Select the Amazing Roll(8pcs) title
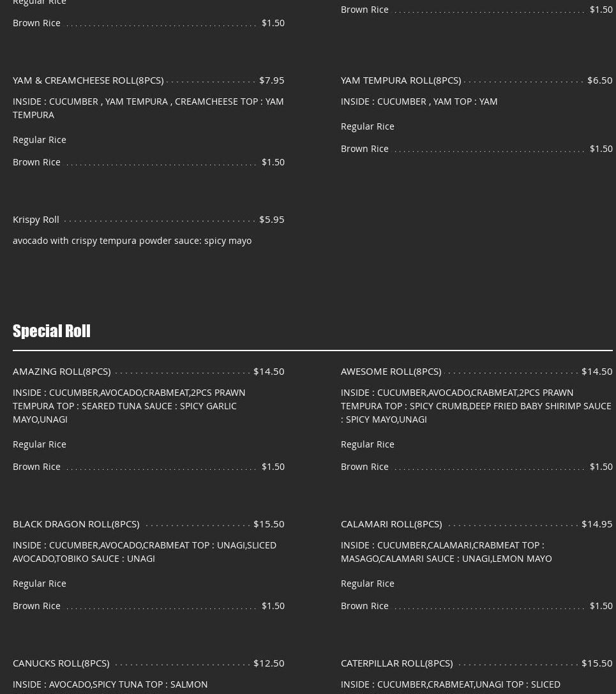This screenshot has height=694, width=616. coord(62,371)
